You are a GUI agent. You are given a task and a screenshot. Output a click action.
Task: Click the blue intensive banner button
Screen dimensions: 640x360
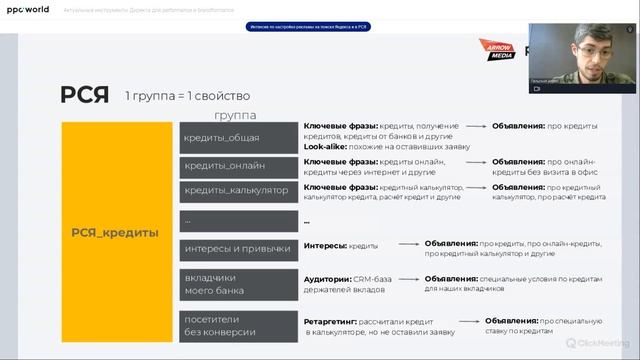[x=308, y=27]
